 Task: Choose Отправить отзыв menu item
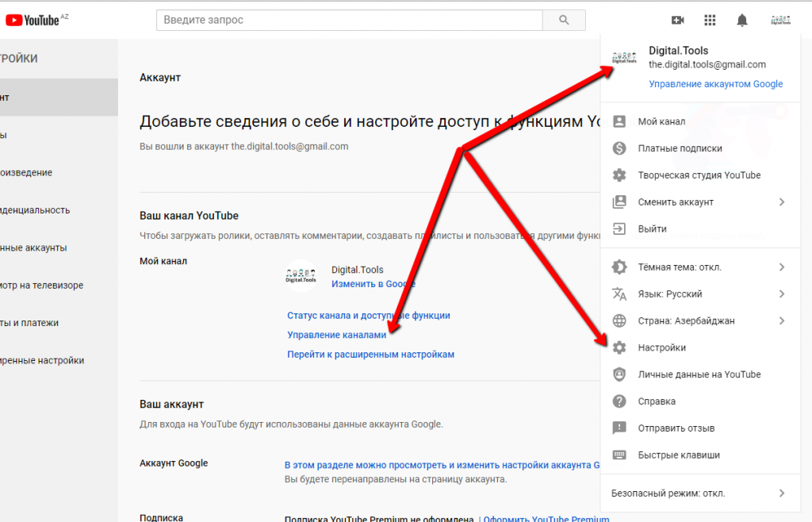coord(701,428)
